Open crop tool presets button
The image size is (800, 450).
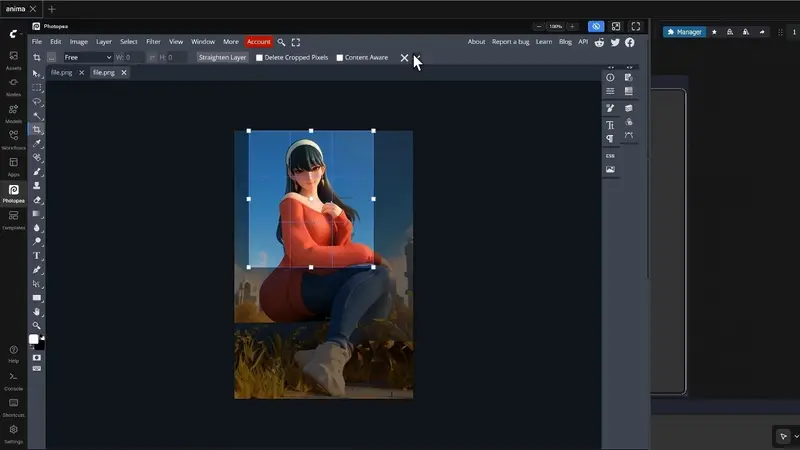coord(52,58)
